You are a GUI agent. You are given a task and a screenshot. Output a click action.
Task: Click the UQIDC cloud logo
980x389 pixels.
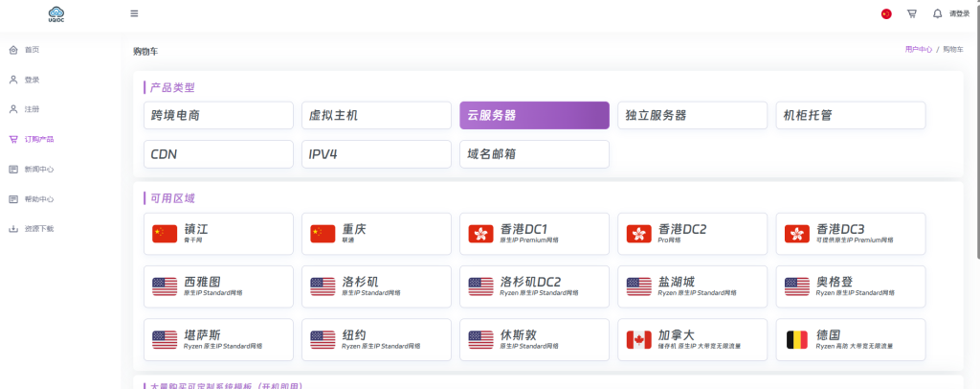pos(57,13)
